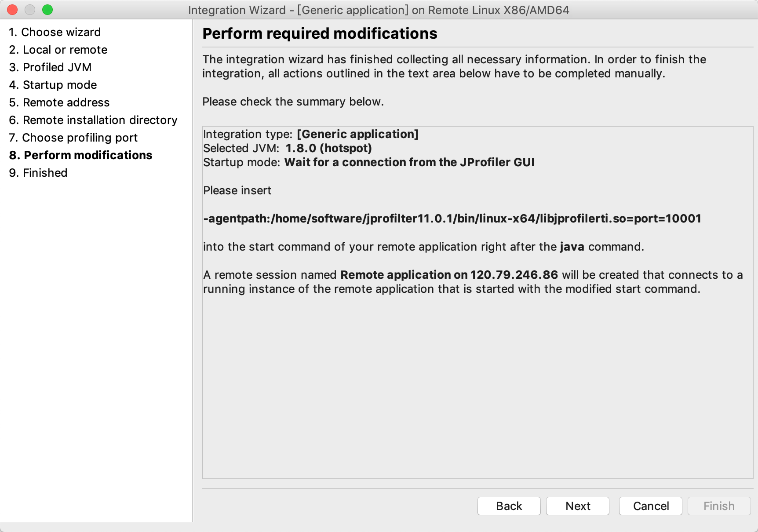This screenshot has width=758, height=532.
Task: Click the disabled Finish button
Action: tap(719, 506)
